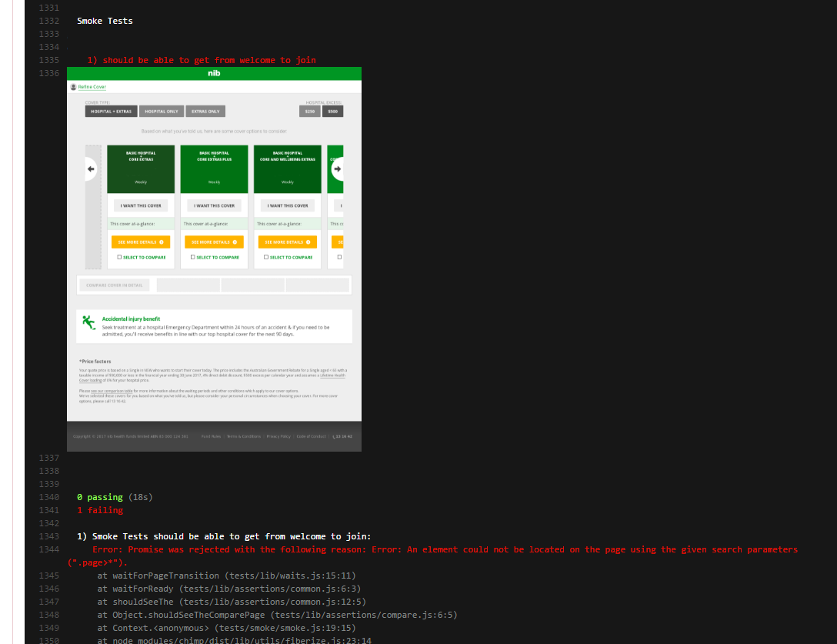Choose the $500 hospital excess
837x644 pixels.
click(x=332, y=112)
